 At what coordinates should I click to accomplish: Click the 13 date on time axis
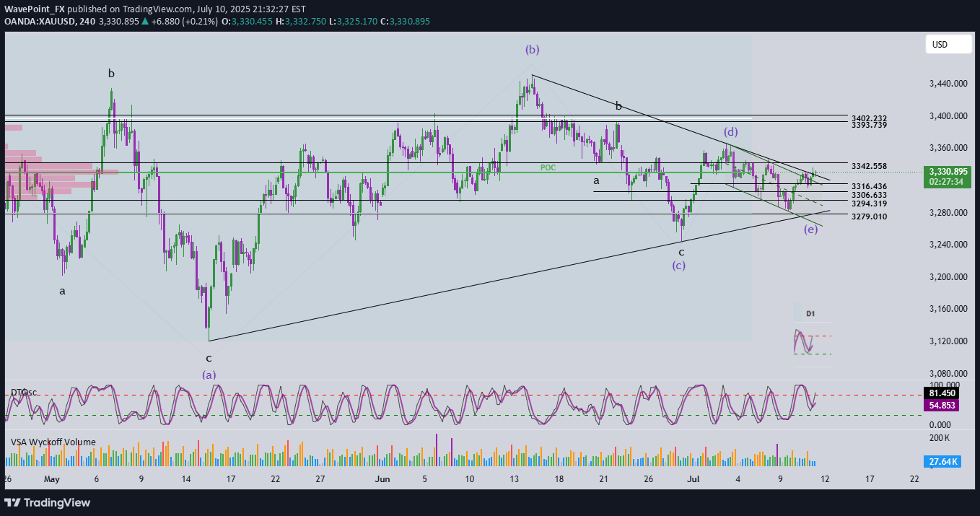point(514,478)
